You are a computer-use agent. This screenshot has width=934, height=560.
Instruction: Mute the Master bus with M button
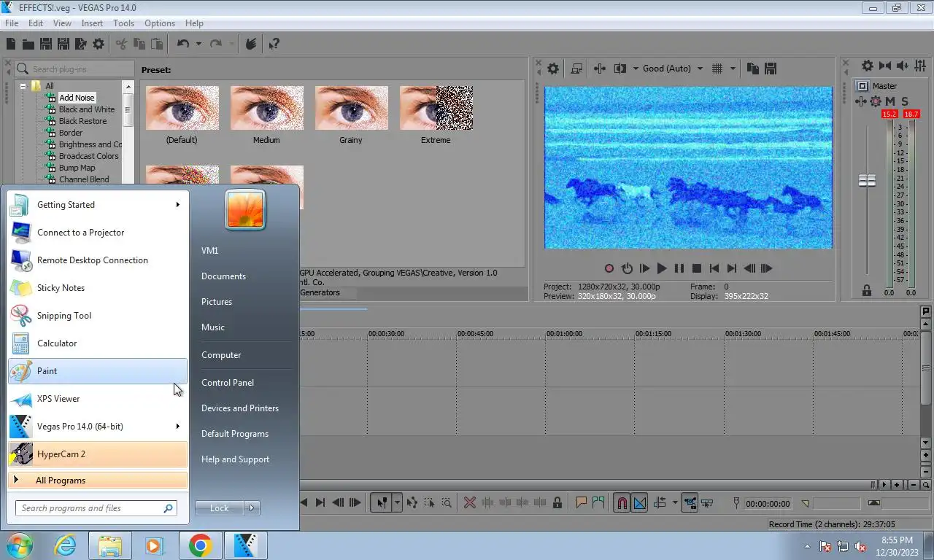[x=890, y=101]
